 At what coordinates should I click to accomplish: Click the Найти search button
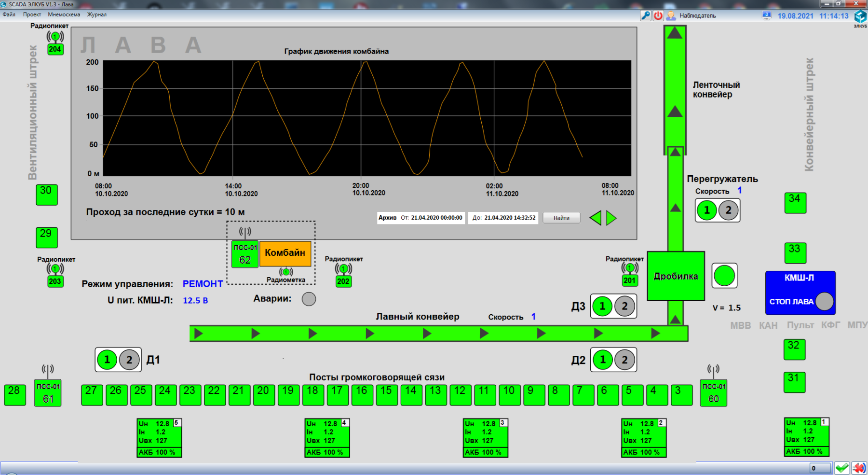561,218
